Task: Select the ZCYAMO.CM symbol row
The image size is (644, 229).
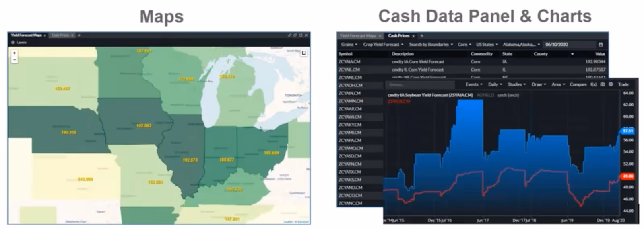Action: pos(351,148)
